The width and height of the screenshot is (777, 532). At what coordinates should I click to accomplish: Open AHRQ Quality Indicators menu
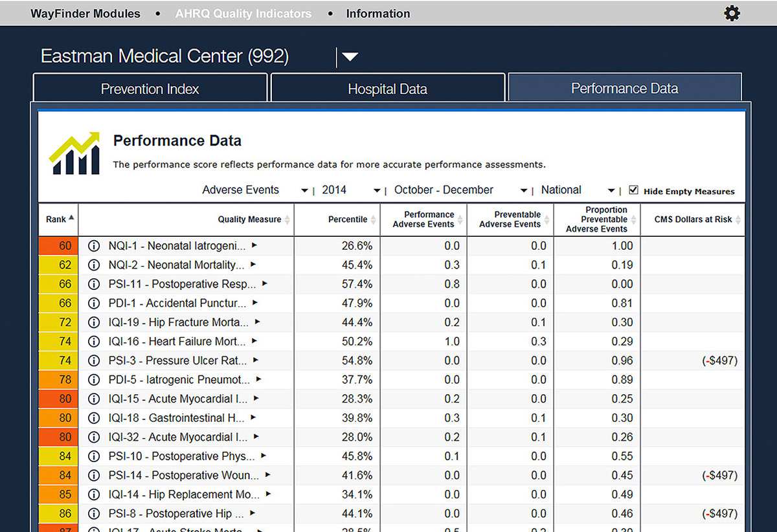[243, 13]
